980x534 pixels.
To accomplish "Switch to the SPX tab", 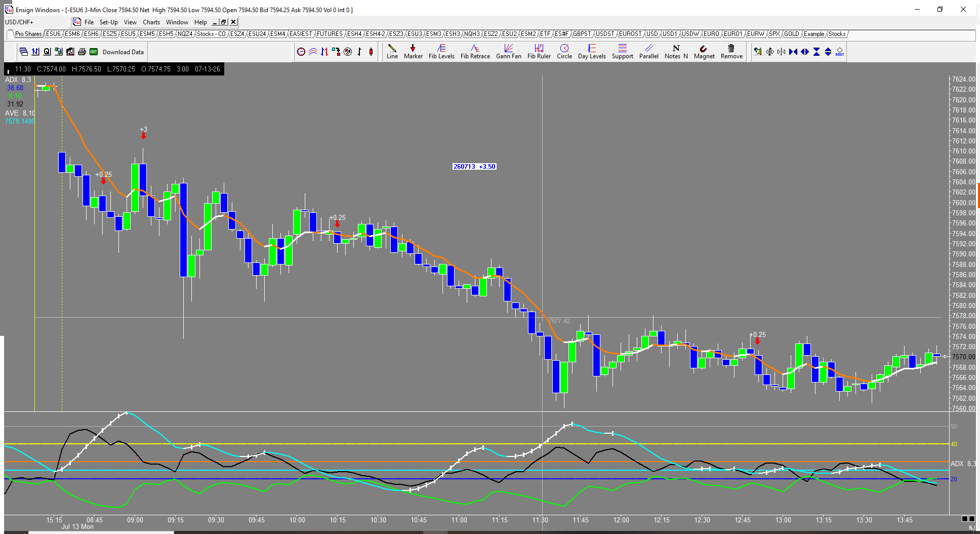I will click(774, 34).
